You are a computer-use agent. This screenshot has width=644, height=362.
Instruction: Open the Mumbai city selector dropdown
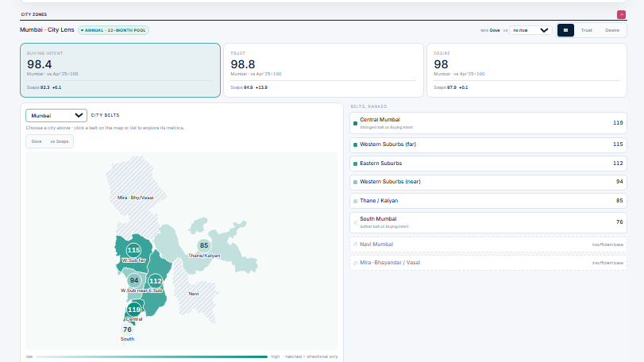56,116
